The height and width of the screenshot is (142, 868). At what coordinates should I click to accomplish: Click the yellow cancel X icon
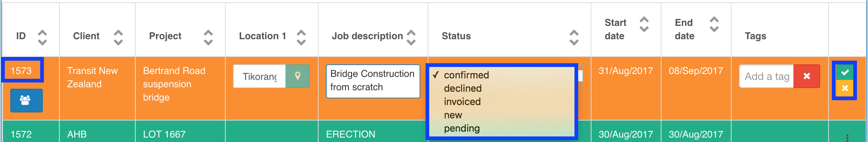[x=845, y=88]
